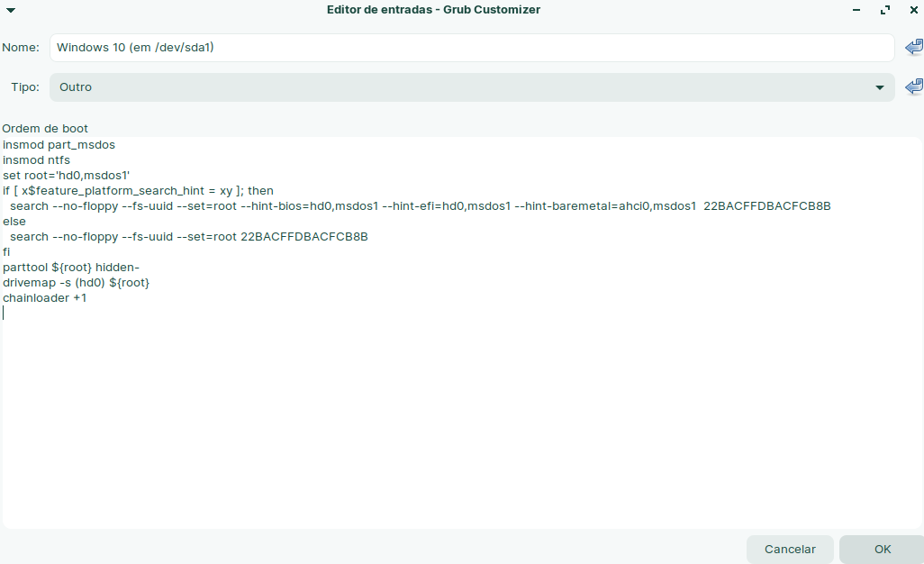The height and width of the screenshot is (564, 924).
Task: Click the search line containing --hint-bios=hd0,msdos1
Action: [421, 206]
